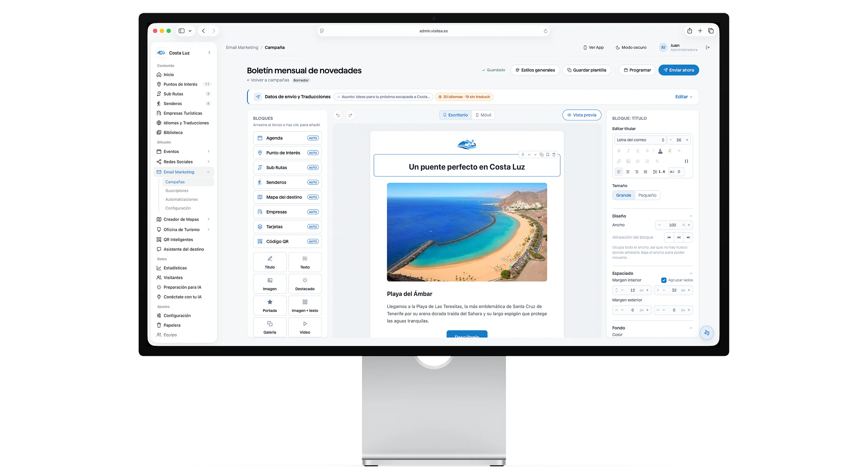The width and height of the screenshot is (868, 467).
Task: Center-align the title text
Action: pyautogui.click(x=627, y=172)
